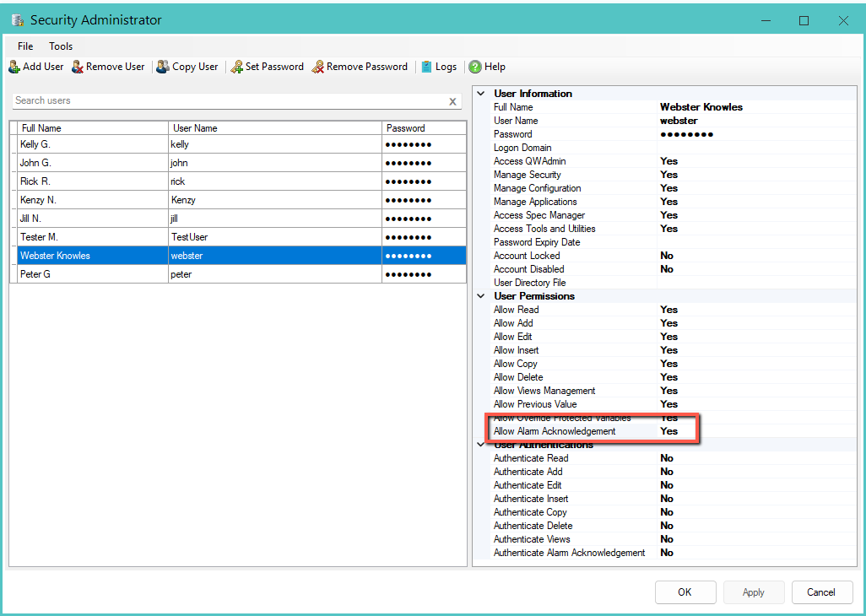Click the Remove Password key icon
The width and height of the screenshot is (866, 616).
(317, 67)
